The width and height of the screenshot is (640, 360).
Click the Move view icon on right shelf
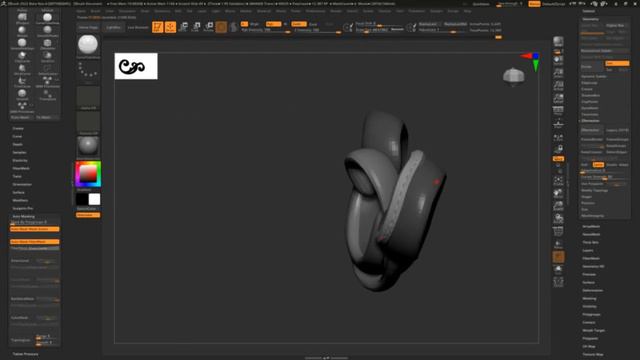pyautogui.click(x=558, y=193)
